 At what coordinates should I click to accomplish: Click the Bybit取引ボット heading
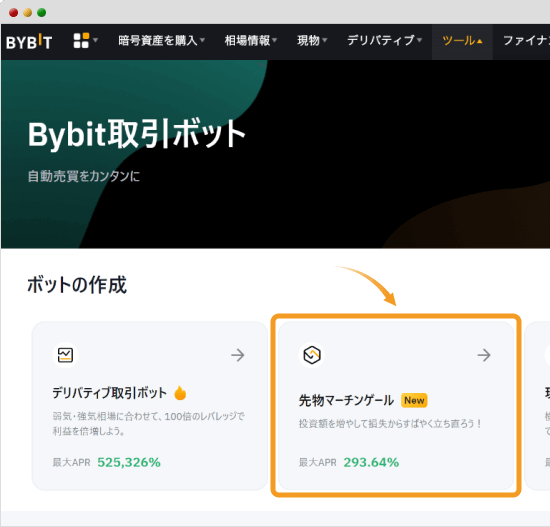137,134
